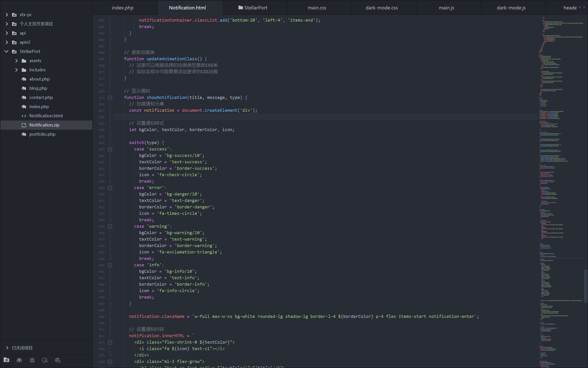Click the StellarPort project folder icon
588x368 pixels.
click(x=14, y=52)
